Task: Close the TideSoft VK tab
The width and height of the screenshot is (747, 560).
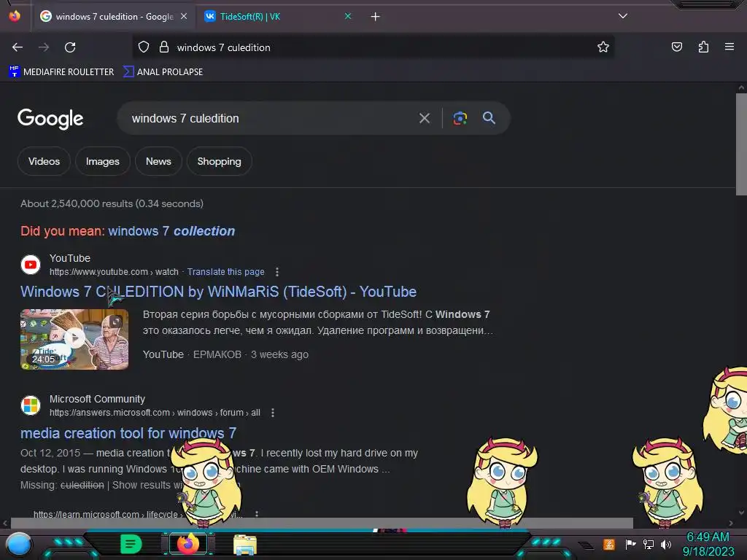Action: 348,16
